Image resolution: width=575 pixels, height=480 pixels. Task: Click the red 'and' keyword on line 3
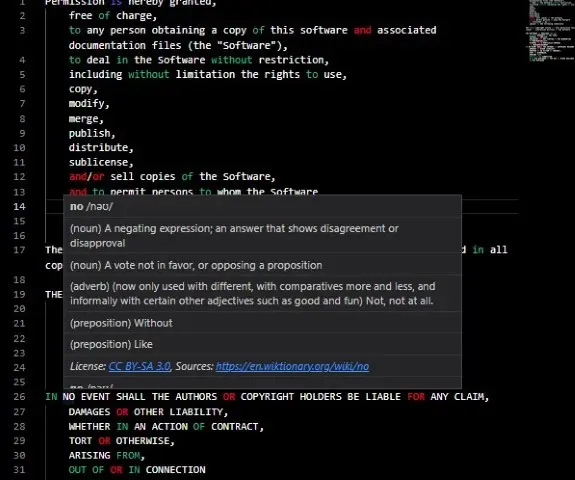tap(362, 30)
